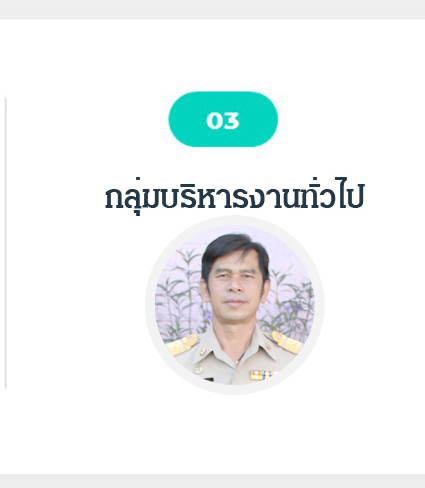Click the word บริหารงาน in the heading
The image size is (425, 488).
click(x=229, y=198)
